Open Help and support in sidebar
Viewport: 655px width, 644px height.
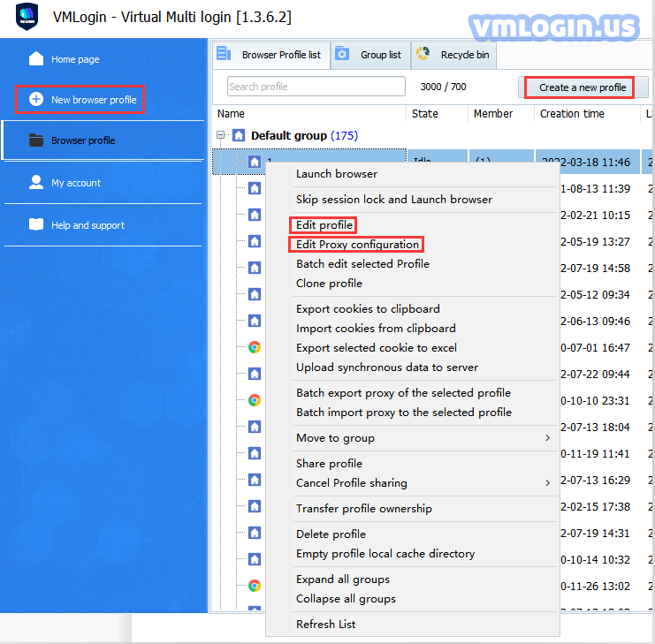pyautogui.click(x=88, y=225)
